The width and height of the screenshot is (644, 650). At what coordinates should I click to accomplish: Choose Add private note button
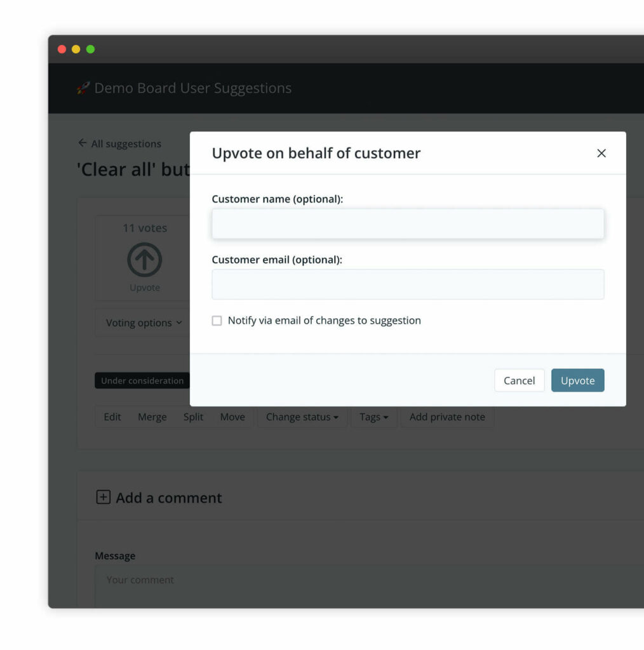click(447, 417)
